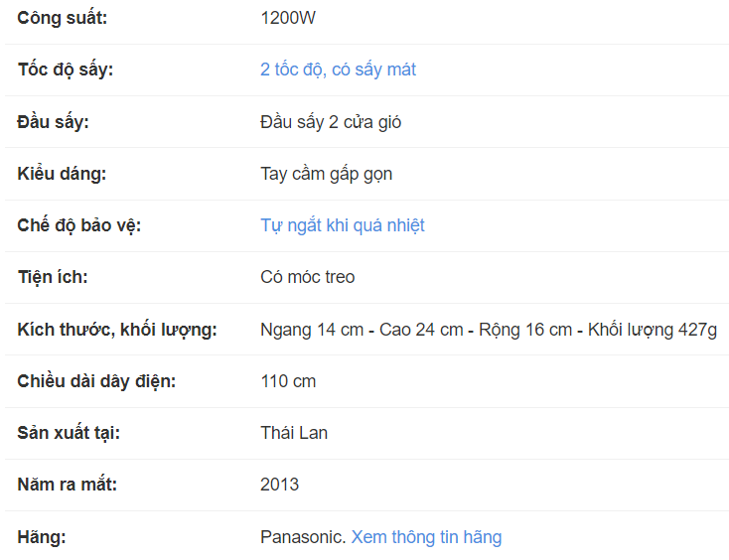The height and width of the screenshot is (560, 729).
Task: Select the '110 cm' cord length value
Action: click(288, 381)
